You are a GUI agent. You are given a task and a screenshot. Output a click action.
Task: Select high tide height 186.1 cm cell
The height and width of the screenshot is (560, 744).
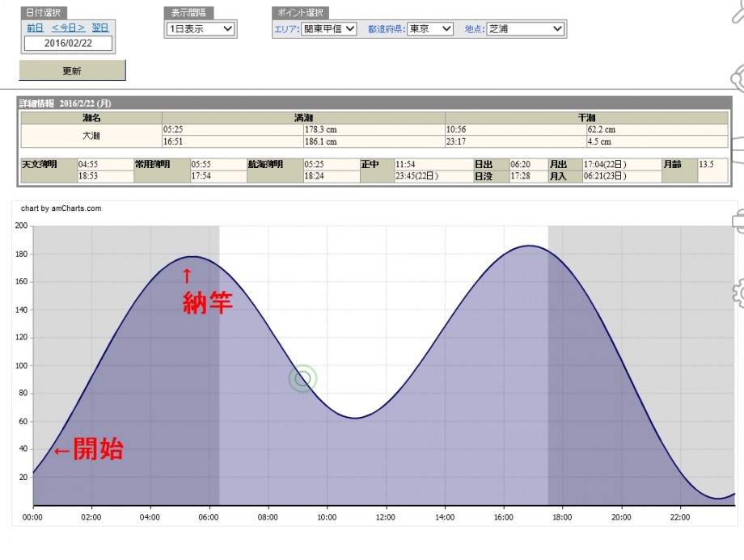[374, 141]
